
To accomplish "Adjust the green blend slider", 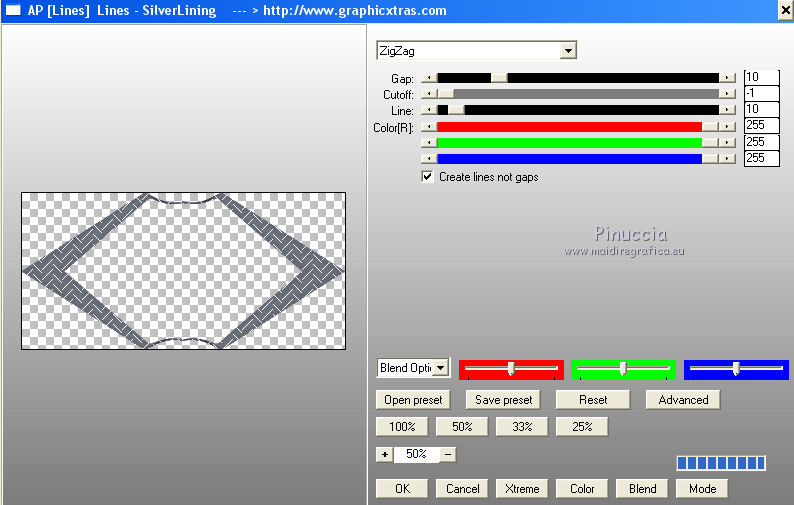I will click(623, 369).
